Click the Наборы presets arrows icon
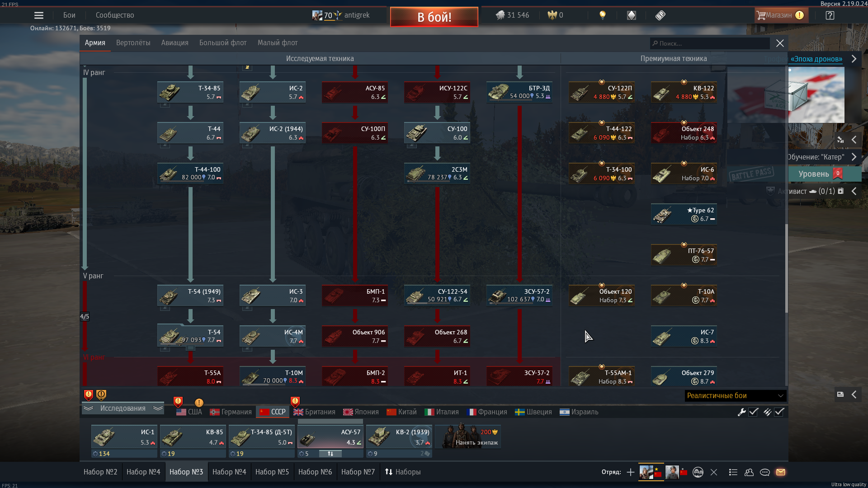Viewport: 868px width, 488px height. [x=389, y=472]
